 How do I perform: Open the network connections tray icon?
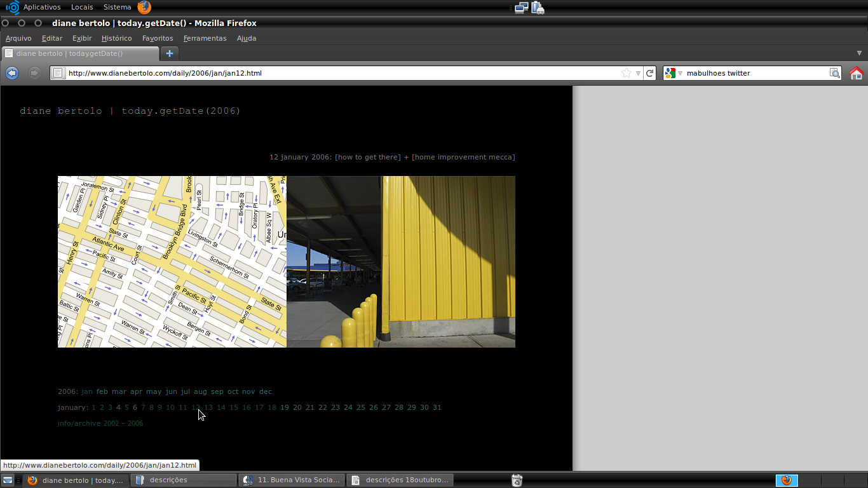coord(522,8)
